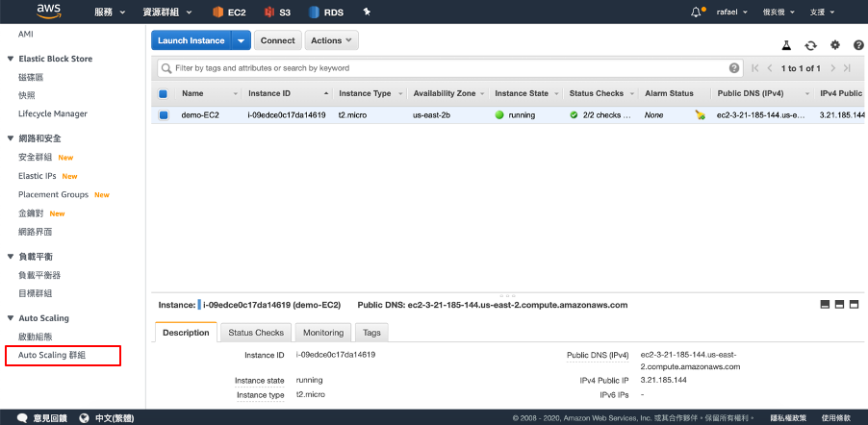Screen dimensions: 868x425
Task: Collapse the 網路和安全 section
Action: [10, 138]
